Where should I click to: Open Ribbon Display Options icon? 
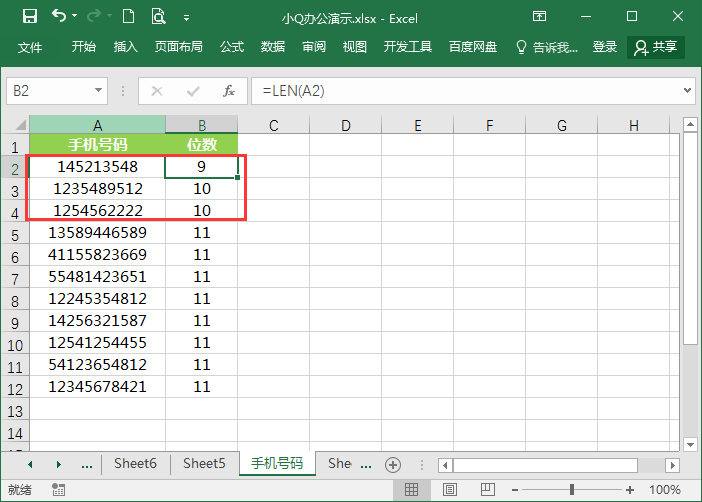click(x=539, y=17)
